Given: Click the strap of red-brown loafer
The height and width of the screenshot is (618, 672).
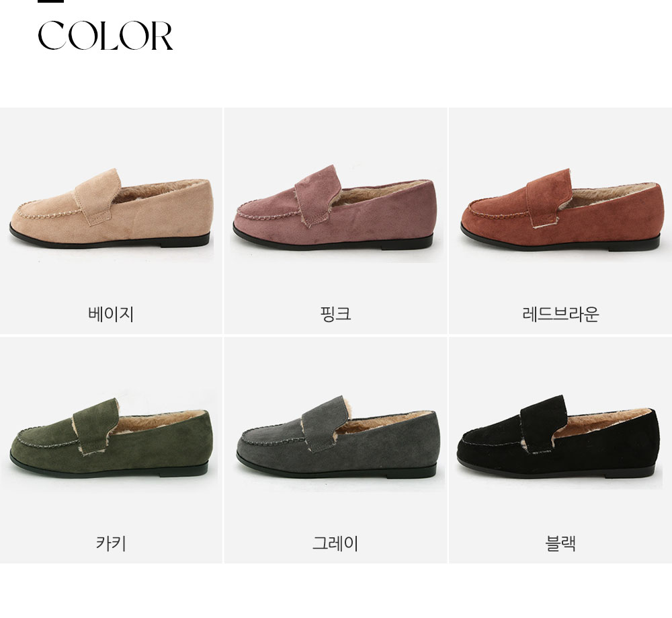Looking at the screenshot, I should pos(550,194).
